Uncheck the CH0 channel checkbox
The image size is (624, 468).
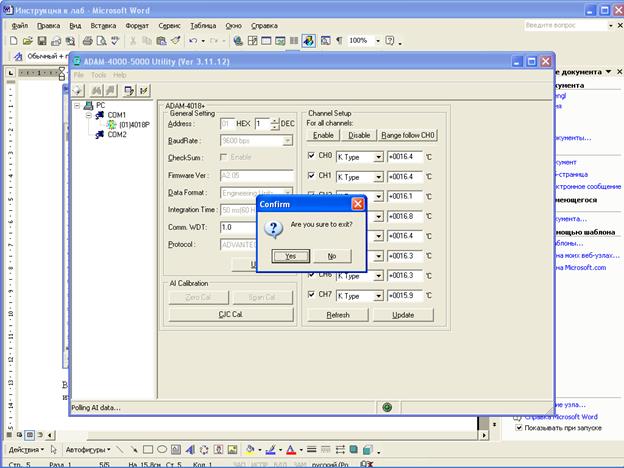pos(312,156)
